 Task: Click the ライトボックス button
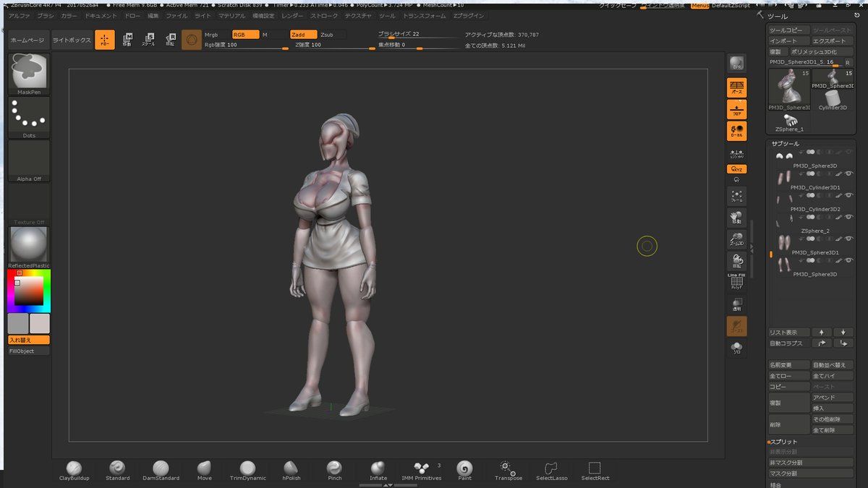click(x=72, y=40)
